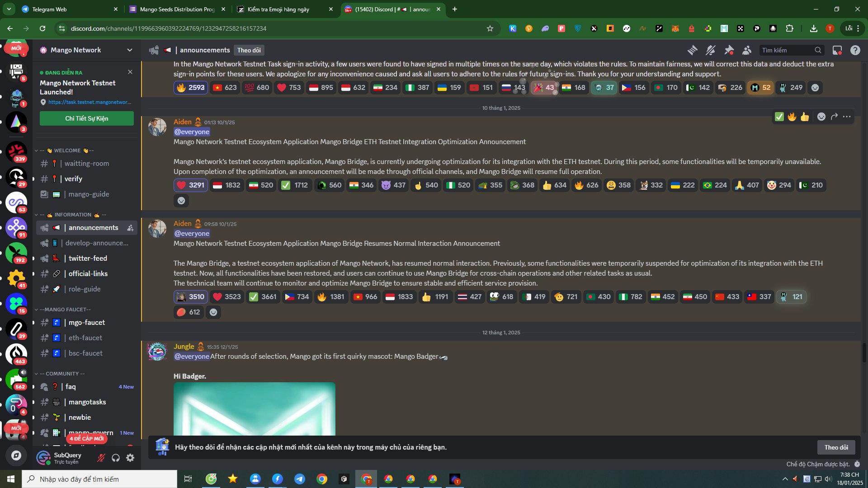
Task: Click Theo dõi button in bottom banner
Action: 835,447
